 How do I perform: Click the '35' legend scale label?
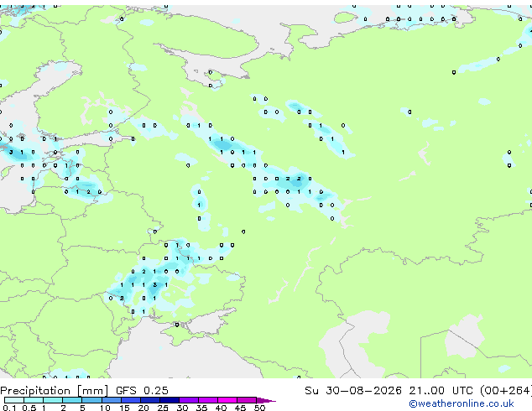tap(201, 408)
